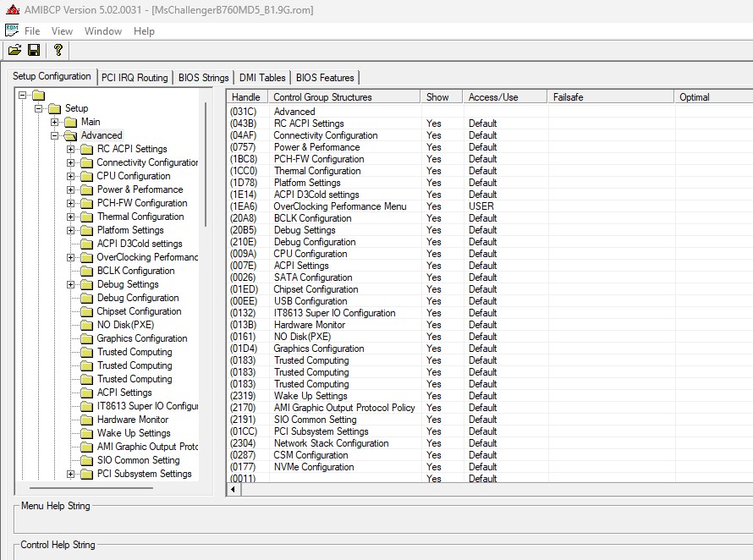
Task: Click the Control Group Structures column header
Action: tap(344, 97)
